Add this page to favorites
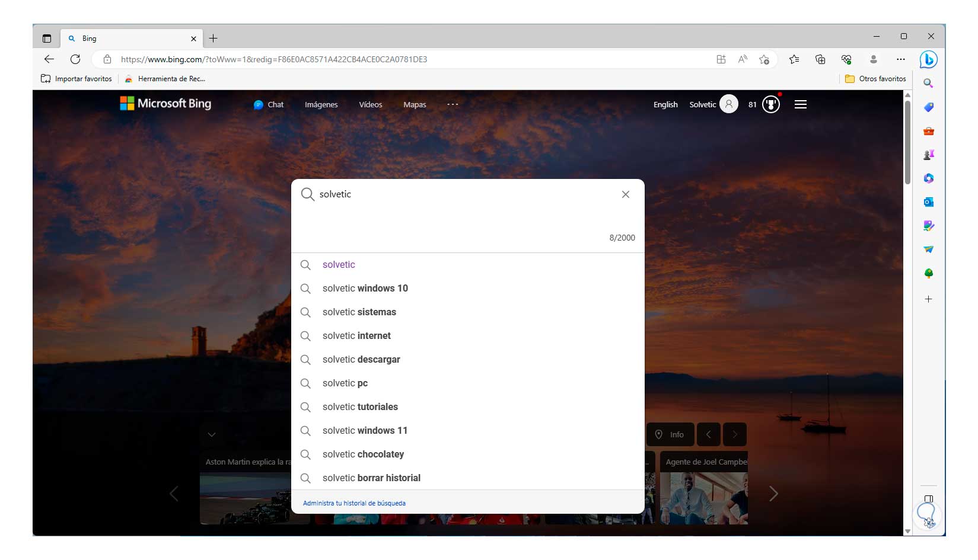Image resolution: width=978 pixels, height=560 pixels. pyautogui.click(x=764, y=59)
